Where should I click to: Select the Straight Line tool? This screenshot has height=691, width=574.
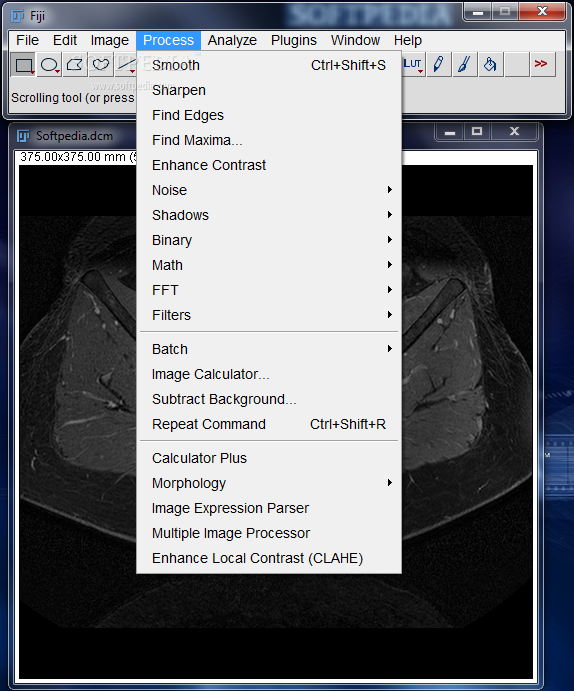pyautogui.click(x=126, y=65)
